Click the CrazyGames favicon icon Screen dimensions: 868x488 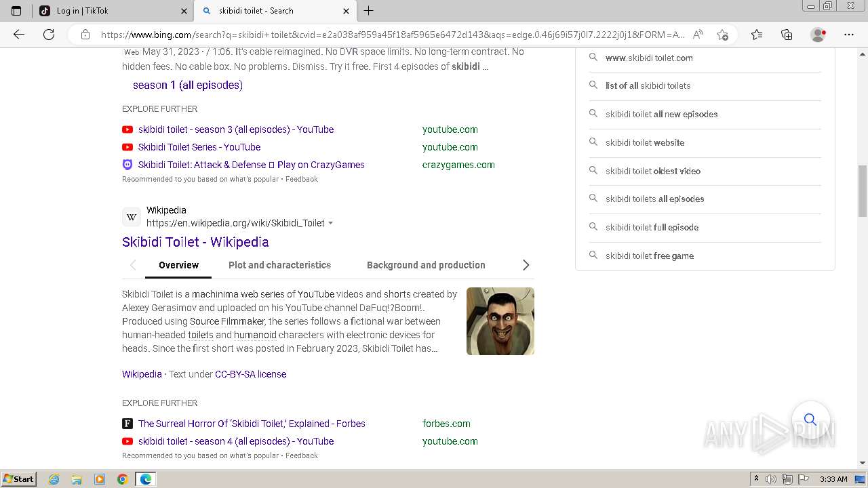coord(127,165)
